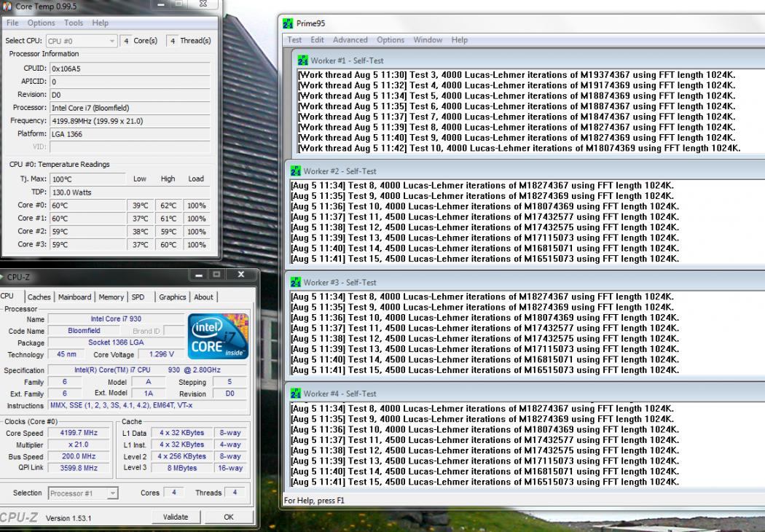This screenshot has width=765, height=532.
Task: Click the Bus Speed value 200.0 MHz
Action: click(79, 456)
